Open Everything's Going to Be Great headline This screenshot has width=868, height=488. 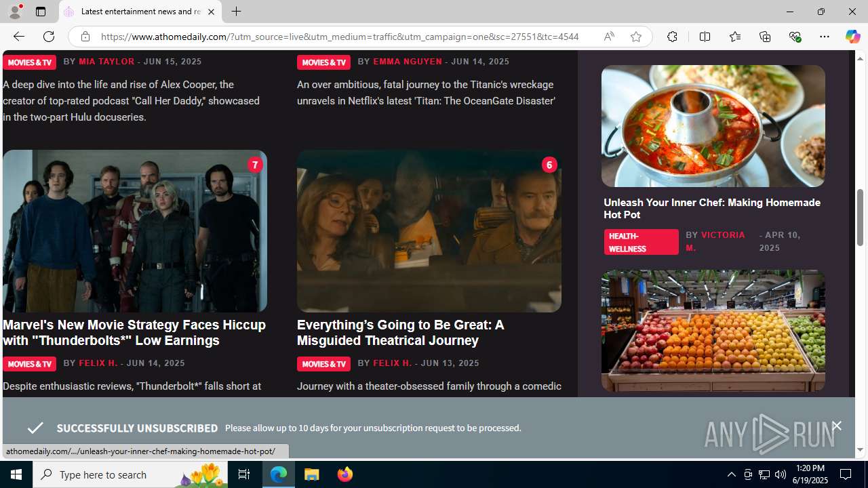pyautogui.click(x=400, y=333)
